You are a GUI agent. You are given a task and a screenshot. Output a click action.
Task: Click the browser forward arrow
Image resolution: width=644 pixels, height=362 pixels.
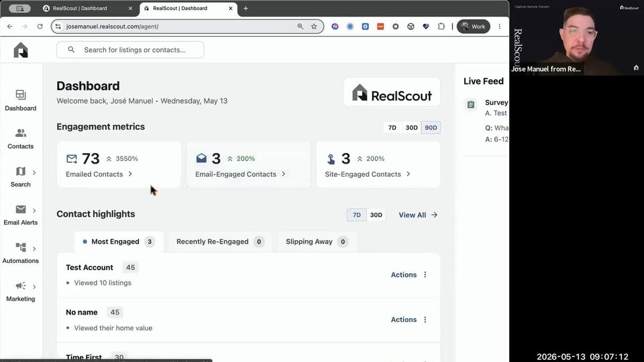pyautogui.click(x=25, y=26)
